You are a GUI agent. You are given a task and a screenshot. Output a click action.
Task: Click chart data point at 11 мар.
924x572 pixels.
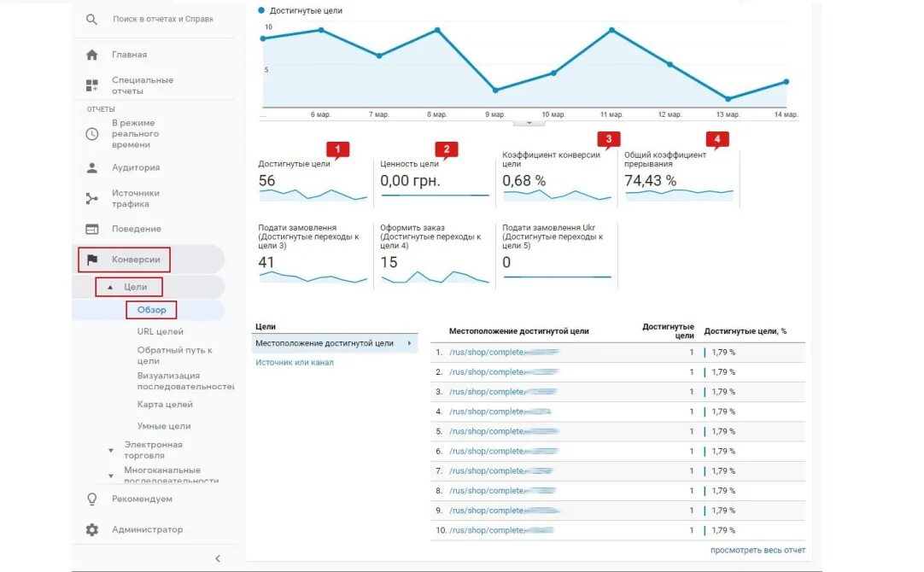[x=611, y=30]
